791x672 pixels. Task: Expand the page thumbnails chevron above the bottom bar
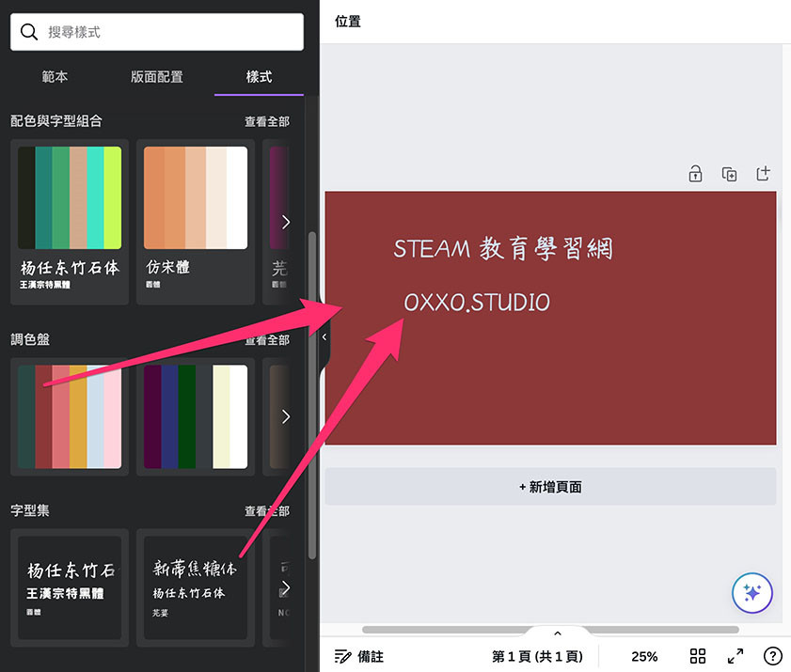coord(558,633)
